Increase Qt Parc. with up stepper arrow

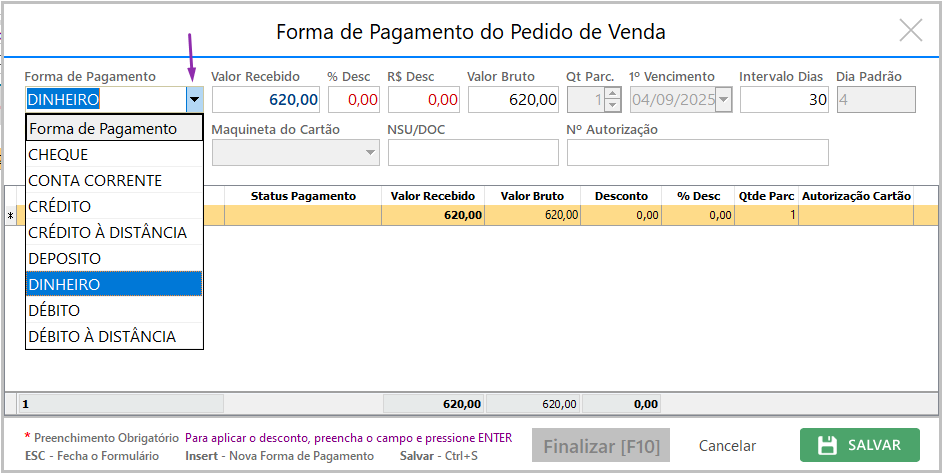coord(613,94)
